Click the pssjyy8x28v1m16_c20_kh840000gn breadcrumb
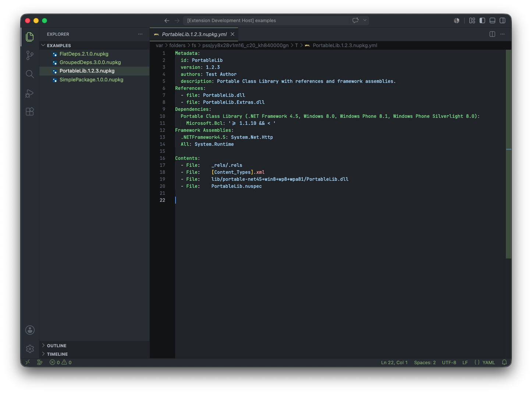The height and width of the screenshot is (394, 532). 245,45
